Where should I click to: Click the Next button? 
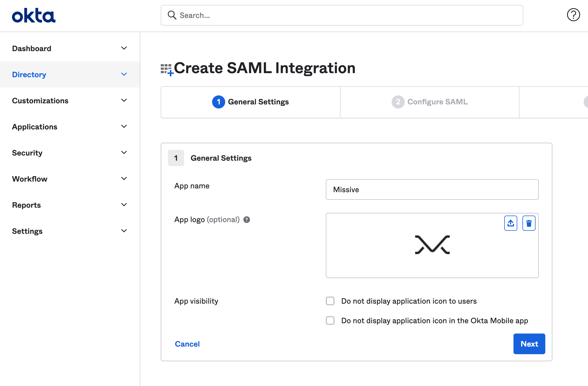coord(529,344)
